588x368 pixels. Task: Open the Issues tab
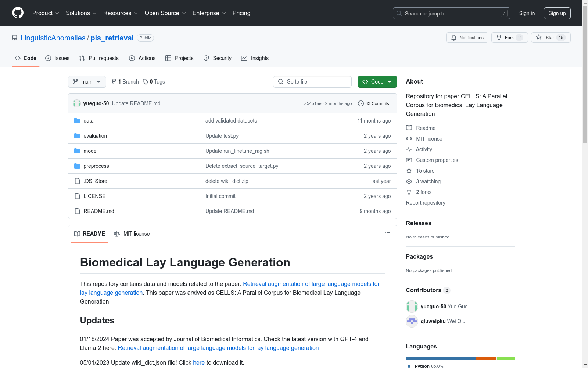pos(57,58)
